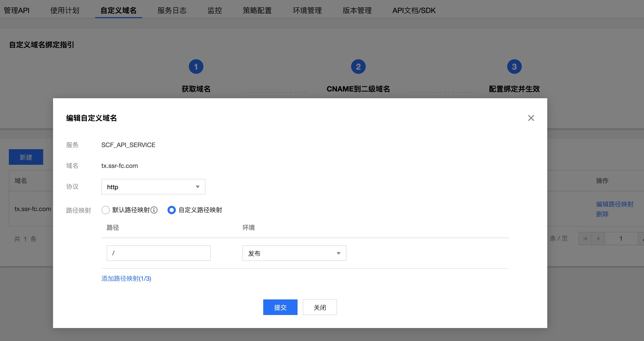This screenshot has width=644, height=341.
Task: Switch to the 使用计划 tab
Action: click(x=65, y=10)
